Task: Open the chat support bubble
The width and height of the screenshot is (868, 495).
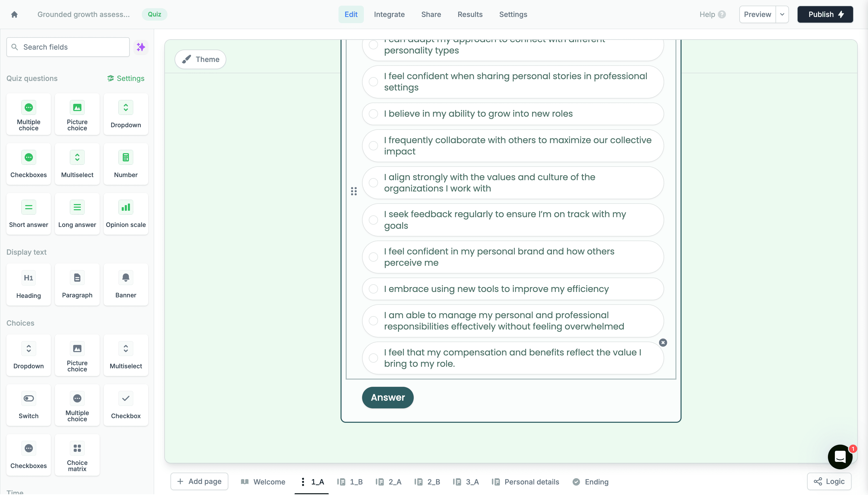Action: 840,457
